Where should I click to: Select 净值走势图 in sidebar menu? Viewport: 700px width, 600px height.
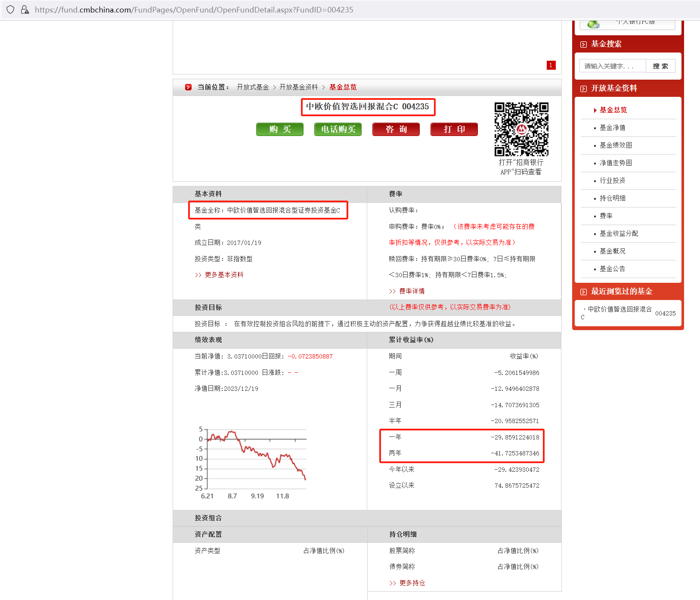pyautogui.click(x=616, y=163)
